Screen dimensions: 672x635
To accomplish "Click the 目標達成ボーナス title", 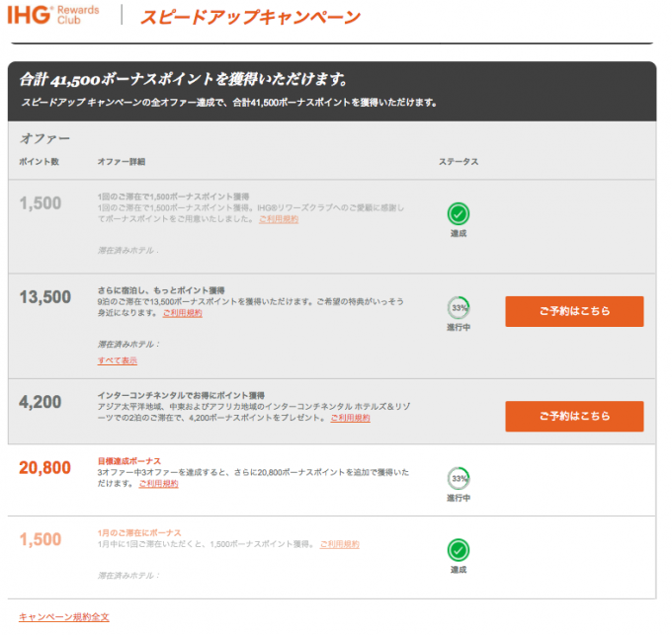I will pyautogui.click(x=129, y=461).
